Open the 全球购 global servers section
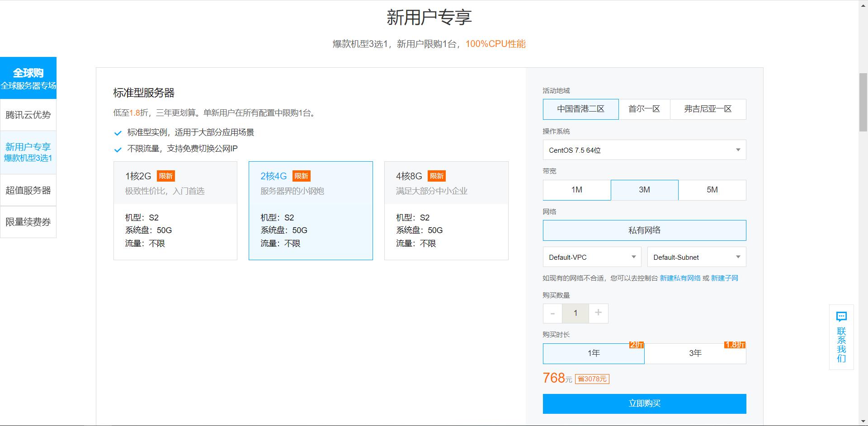 28,78
